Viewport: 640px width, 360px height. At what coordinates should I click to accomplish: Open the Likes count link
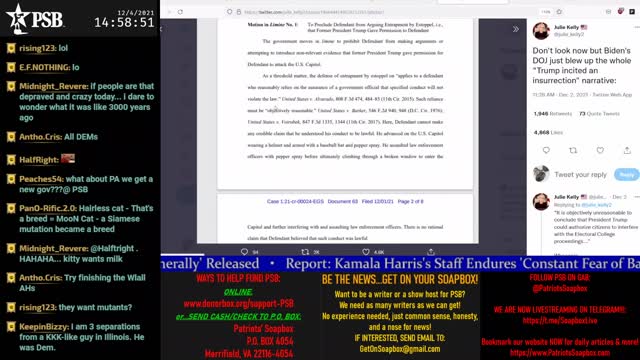(x=548, y=132)
